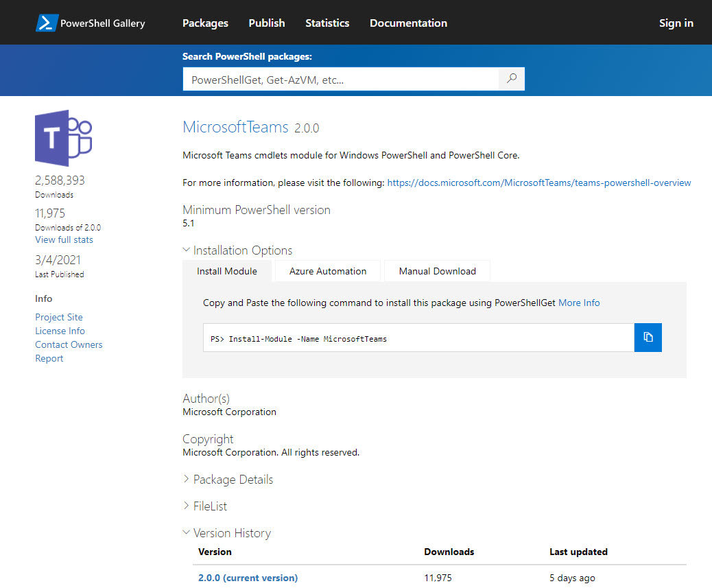
Task: Switch to the Azure Automation tab
Action: [x=328, y=271]
